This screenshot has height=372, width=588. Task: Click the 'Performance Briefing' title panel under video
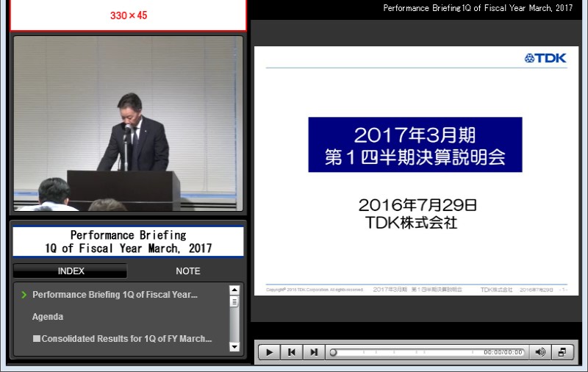[x=128, y=241]
